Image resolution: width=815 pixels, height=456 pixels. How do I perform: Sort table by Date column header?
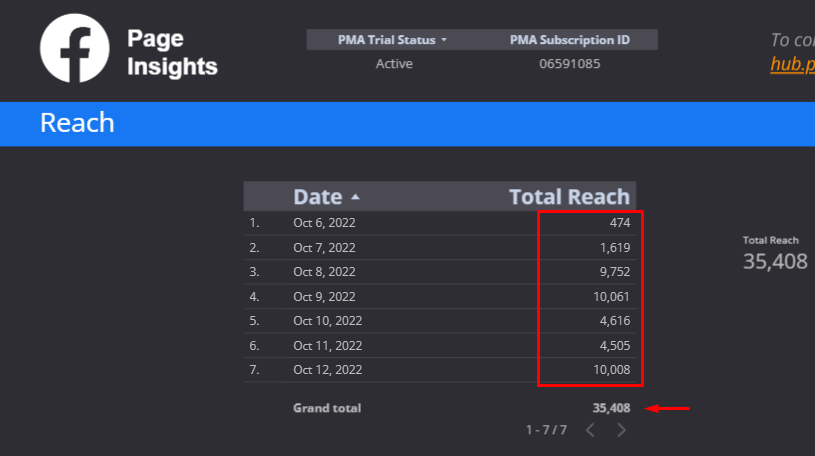pos(318,197)
